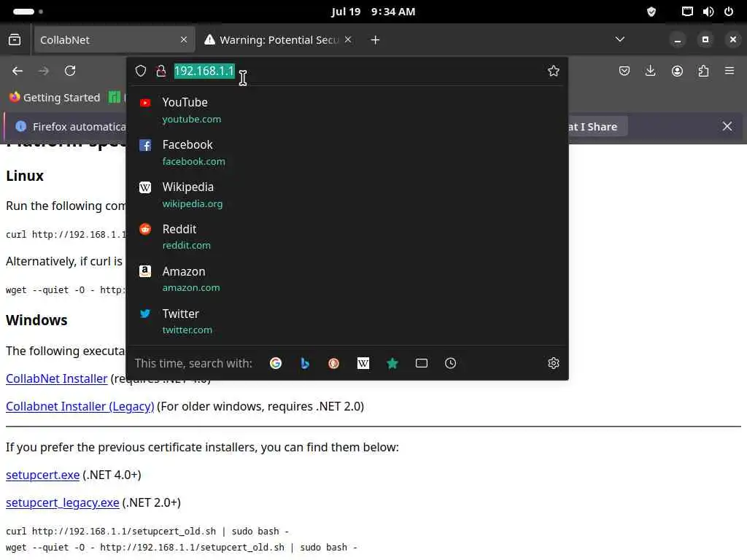Click the Windows heading
Viewport: 747px width, 560px height.
pyautogui.click(x=36, y=320)
